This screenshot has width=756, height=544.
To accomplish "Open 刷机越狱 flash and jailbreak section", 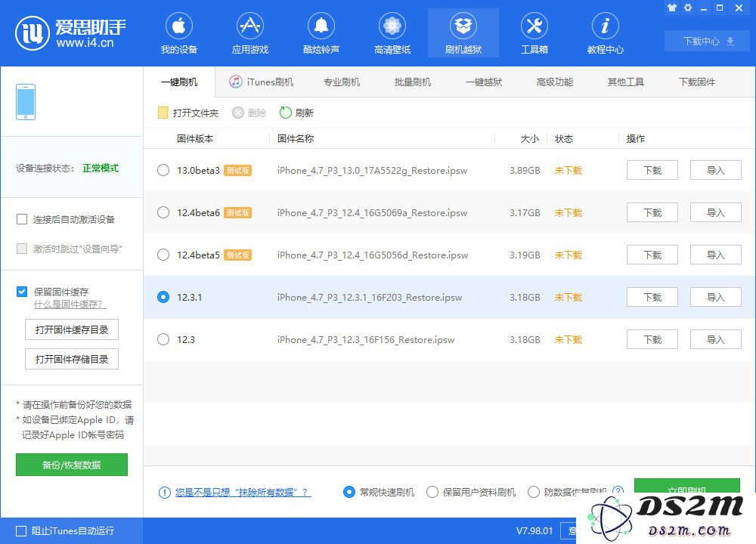I will click(x=463, y=32).
